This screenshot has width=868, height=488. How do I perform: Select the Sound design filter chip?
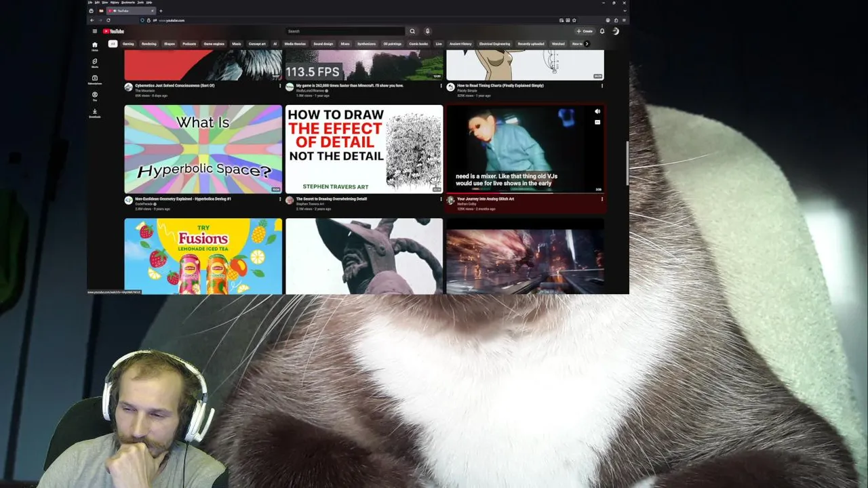pyautogui.click(x=323, y=44)
